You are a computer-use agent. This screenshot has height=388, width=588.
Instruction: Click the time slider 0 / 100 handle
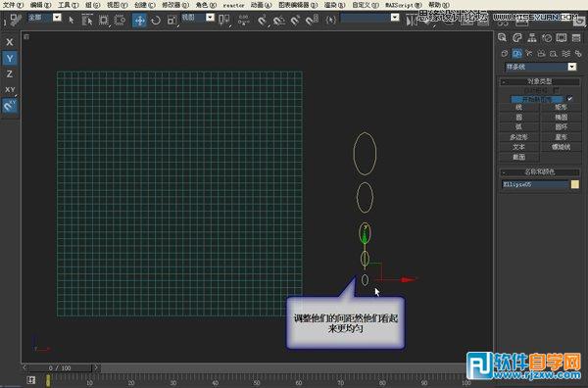coord(60,367)
